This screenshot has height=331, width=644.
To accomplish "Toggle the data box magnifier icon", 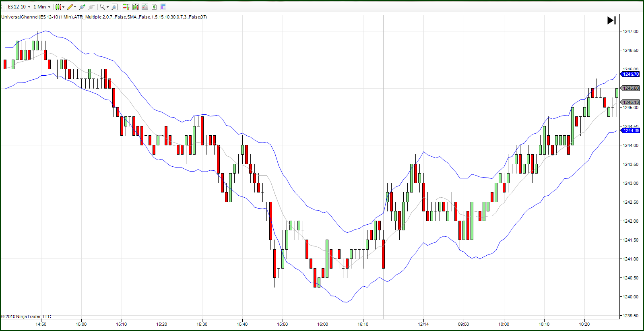I will point(114,7).
